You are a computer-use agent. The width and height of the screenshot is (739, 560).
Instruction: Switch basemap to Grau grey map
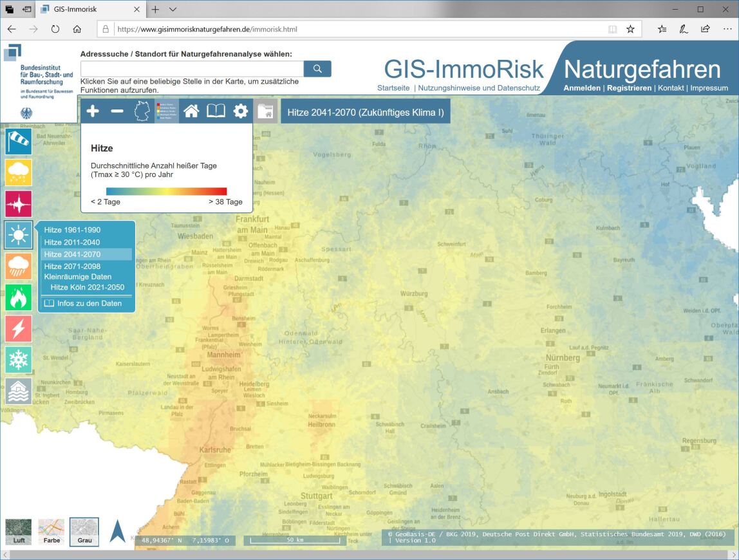click(84, 532)
